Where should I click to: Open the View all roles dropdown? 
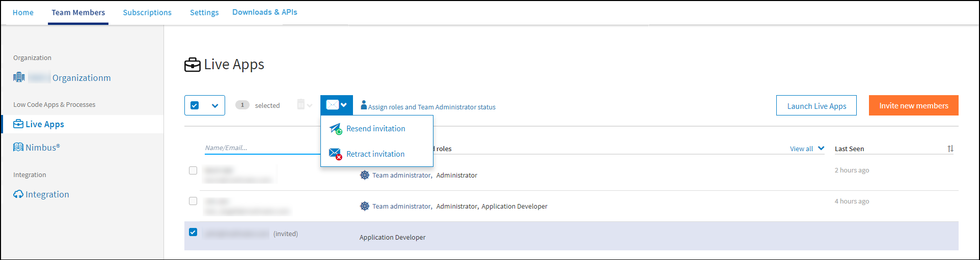tap(807, 149)
